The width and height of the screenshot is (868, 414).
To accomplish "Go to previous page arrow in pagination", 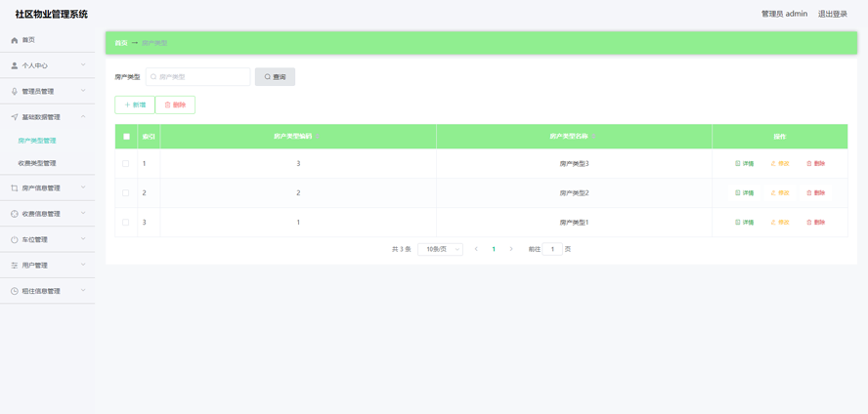I will (476, 249).
